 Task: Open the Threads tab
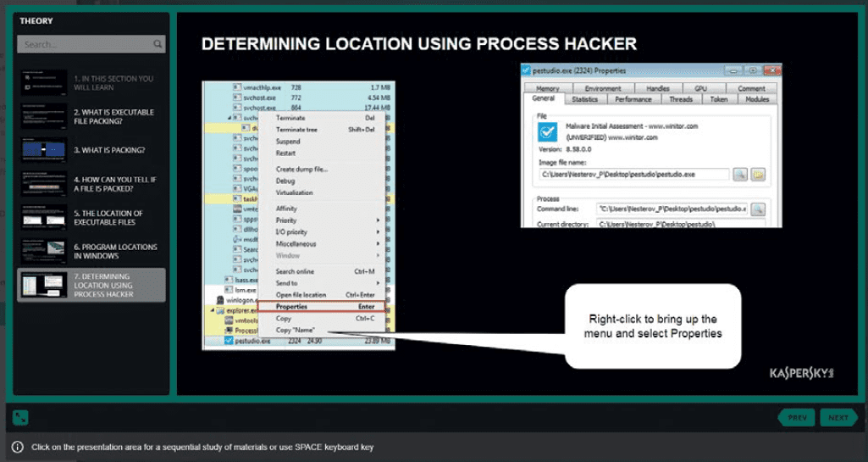680,100
